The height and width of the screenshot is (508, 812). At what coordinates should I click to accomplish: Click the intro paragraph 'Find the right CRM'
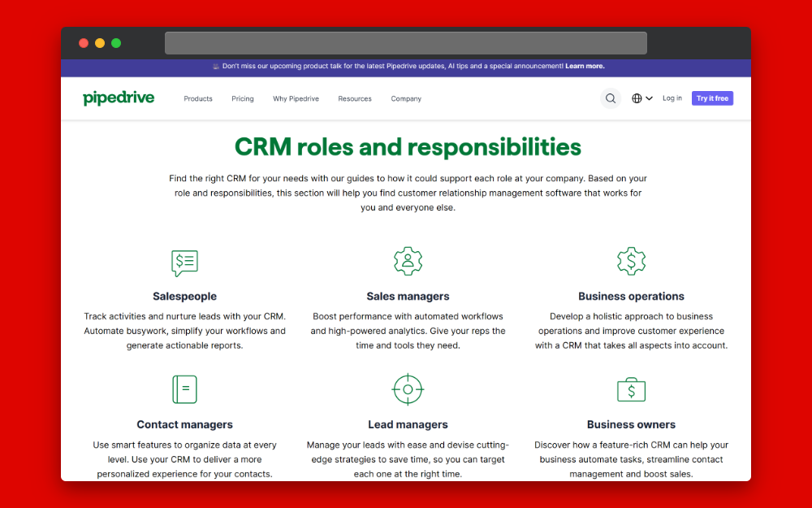(408, 193)
